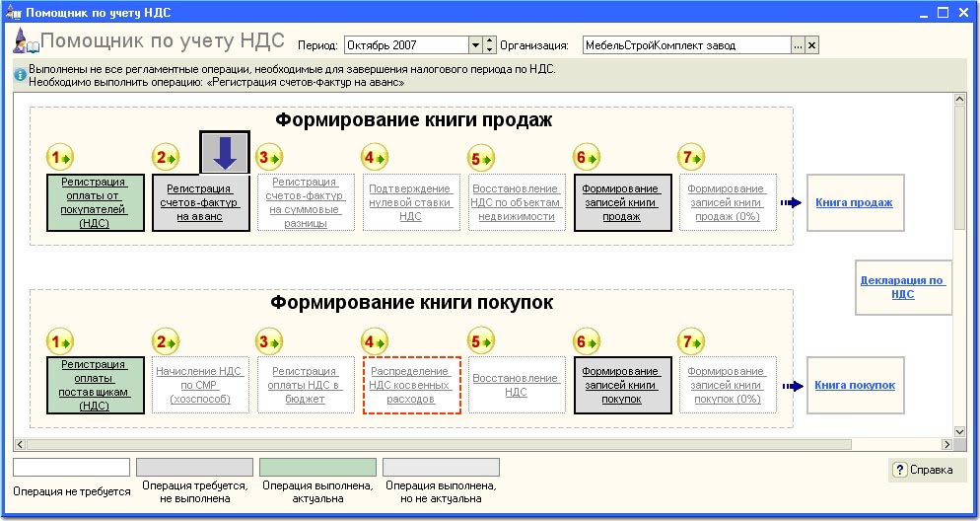Click step 5 icon in sales book section
This screenshot has width=980, height=521.
click(x=480, y=159)
